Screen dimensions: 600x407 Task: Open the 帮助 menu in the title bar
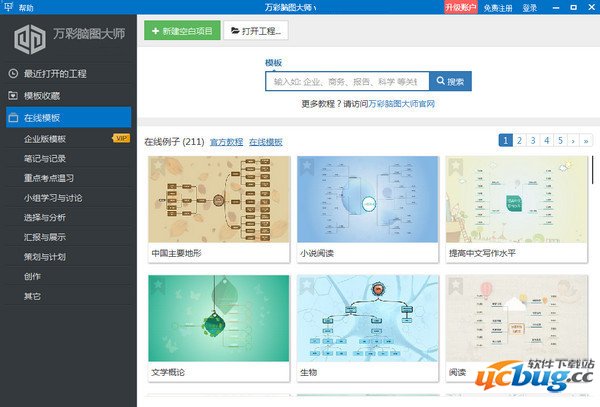pos(25,7)
